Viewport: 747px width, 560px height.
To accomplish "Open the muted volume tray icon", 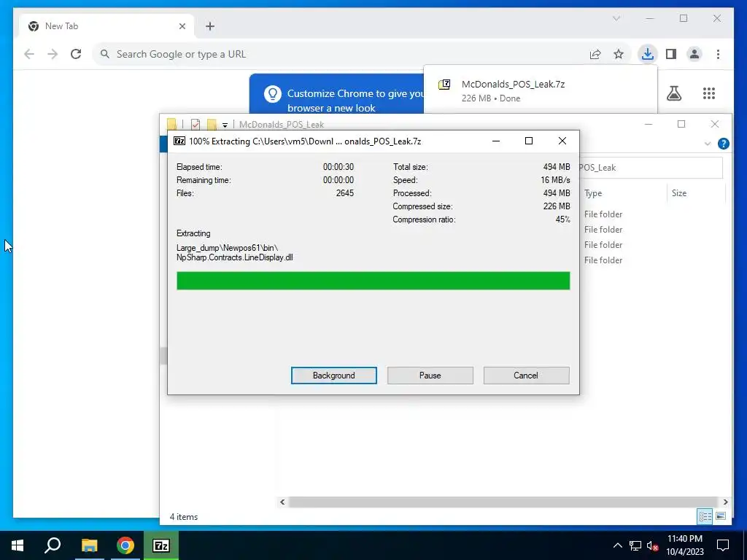I will 653,545.
